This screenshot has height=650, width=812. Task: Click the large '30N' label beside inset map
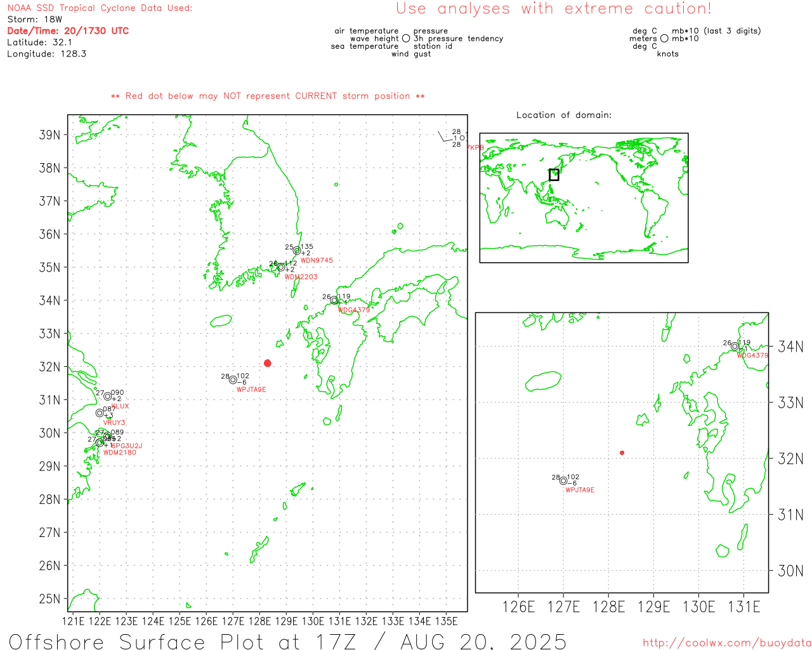[x=790, y=571]
